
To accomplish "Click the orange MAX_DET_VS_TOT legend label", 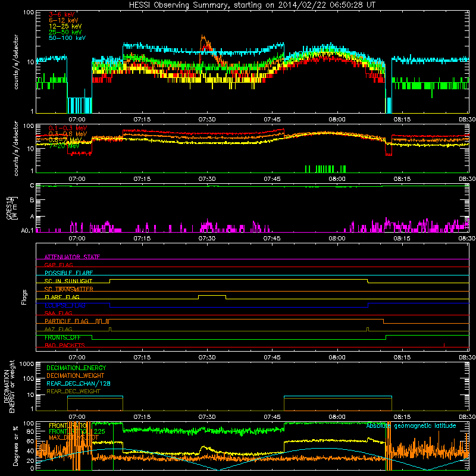I will pyautogui.click(x=74, y=437).
